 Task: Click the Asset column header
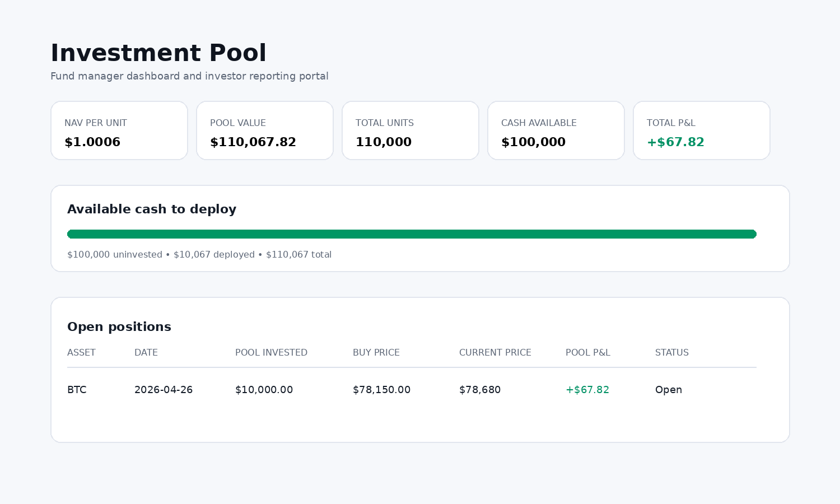(81, 353)
